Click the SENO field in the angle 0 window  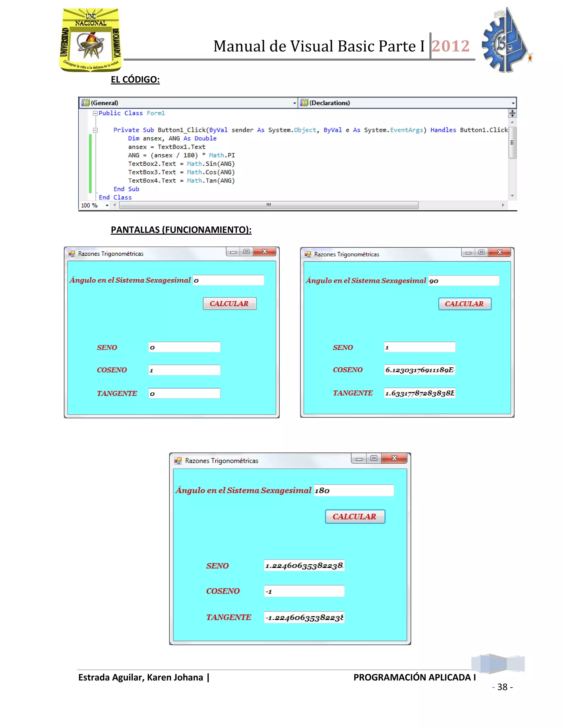(x=184, y=347)
